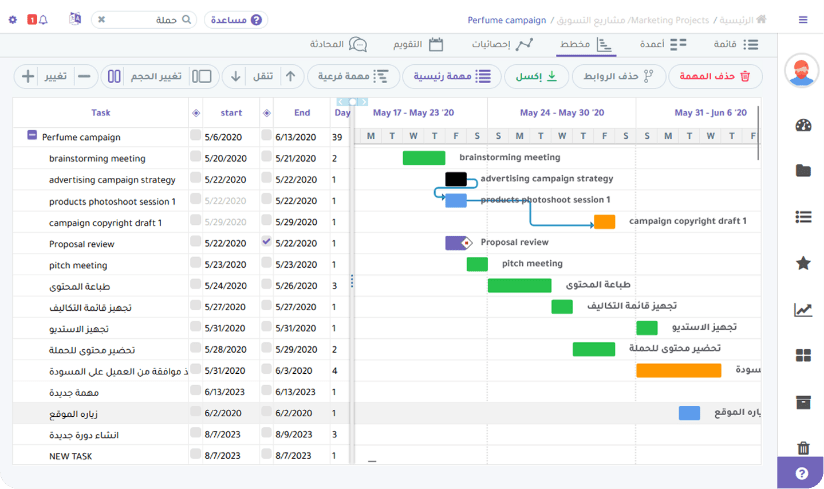The width and height of the screenshot is (824, 489).
Task: Open the Perfume campaign breadcrumb link
Action: click(507, 20)
